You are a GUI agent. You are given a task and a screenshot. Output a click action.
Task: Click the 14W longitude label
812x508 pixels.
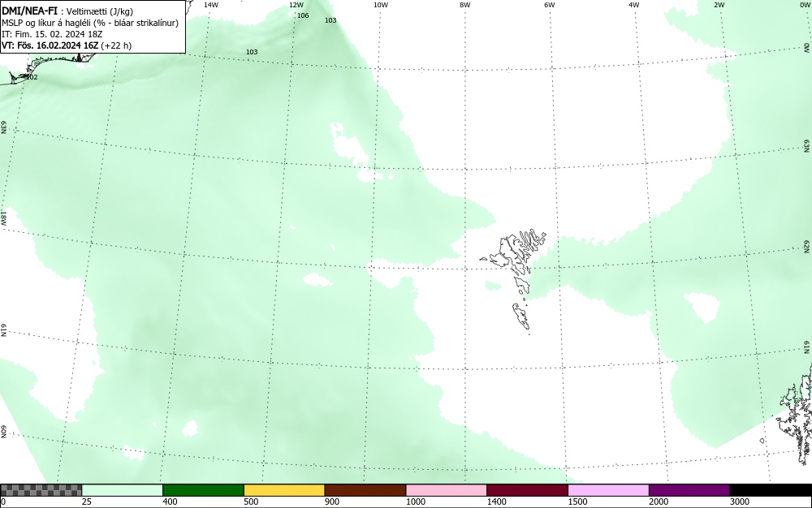click(211, 5)
